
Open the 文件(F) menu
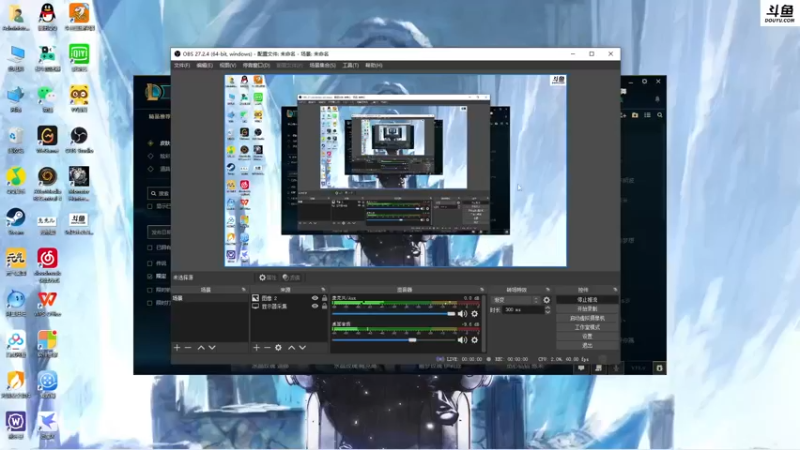pos(182,65)
